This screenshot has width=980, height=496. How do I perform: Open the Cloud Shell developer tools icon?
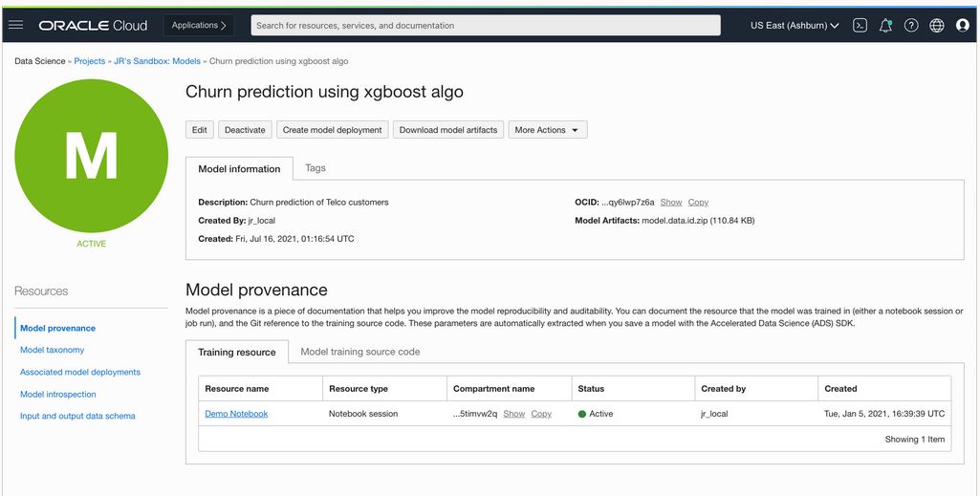(860, 26)
